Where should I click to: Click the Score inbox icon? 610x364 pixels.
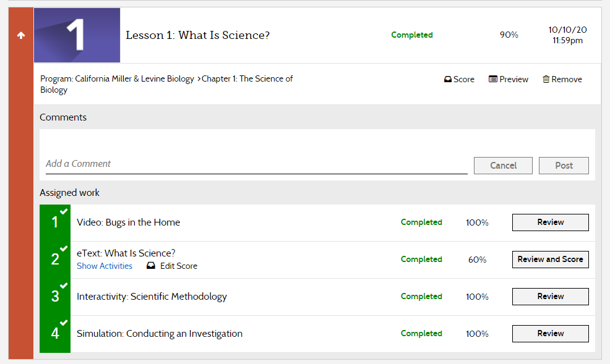448,80
